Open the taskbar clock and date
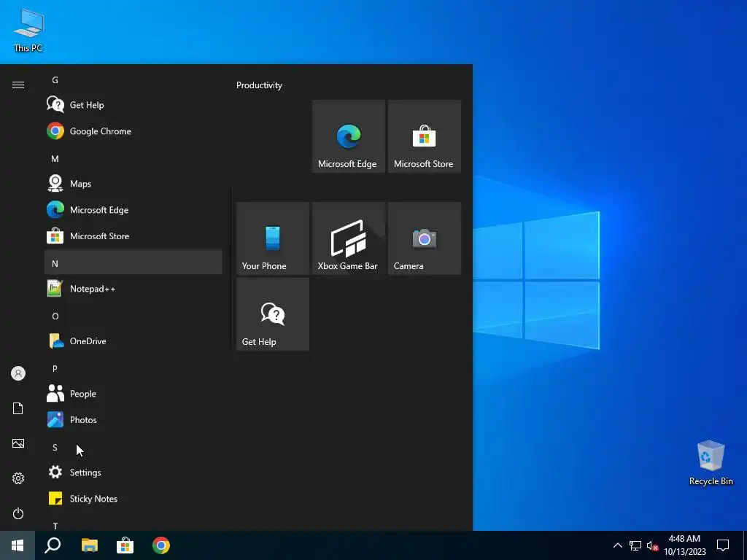Screen dimensions: 747x560 [x=684, y=545]
